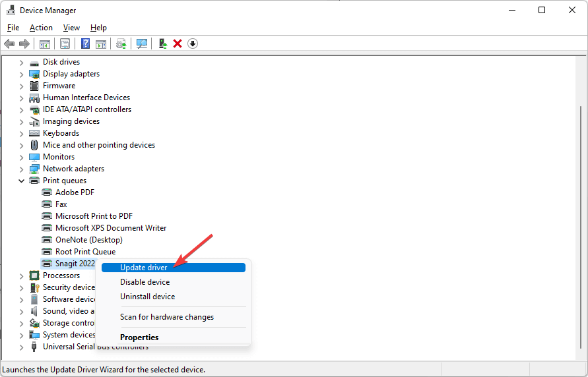The image size is (588, 377).
Task: Select Microsoft XPS Document Writer
Action: click(111, 228)
